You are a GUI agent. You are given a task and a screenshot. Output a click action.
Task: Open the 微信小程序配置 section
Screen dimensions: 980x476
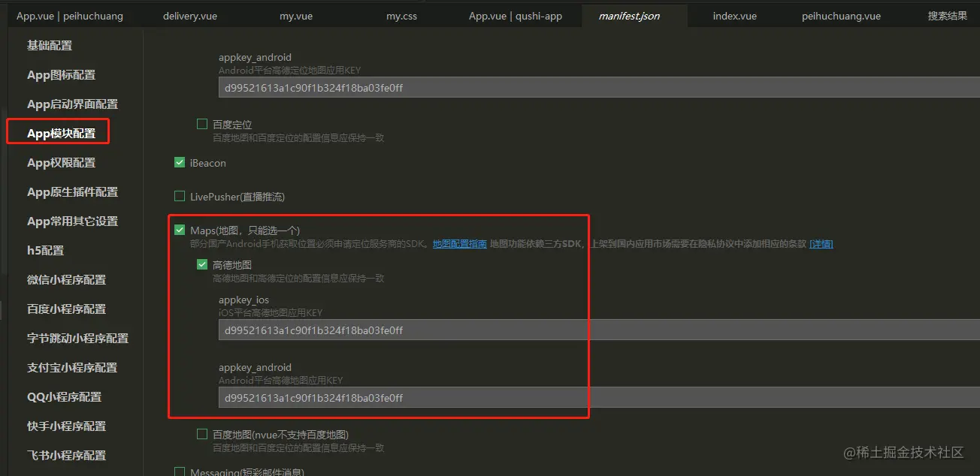(68, 279)
